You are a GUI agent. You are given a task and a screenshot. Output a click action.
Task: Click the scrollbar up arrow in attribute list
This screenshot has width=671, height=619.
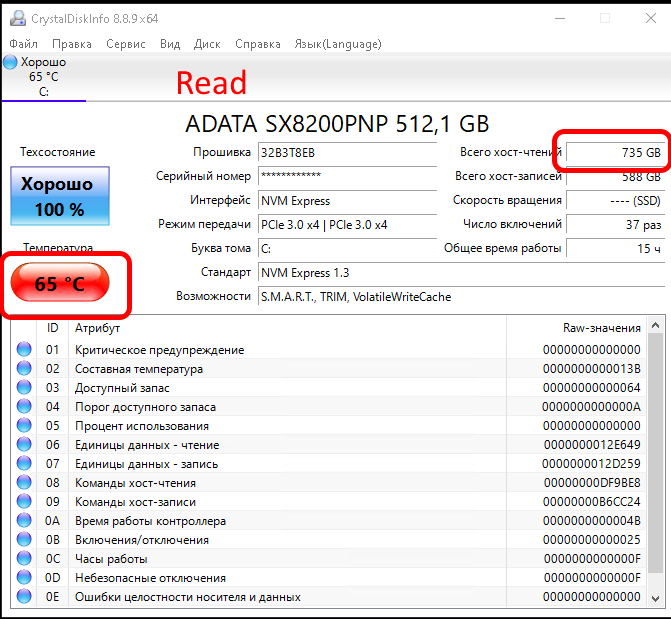656,326
